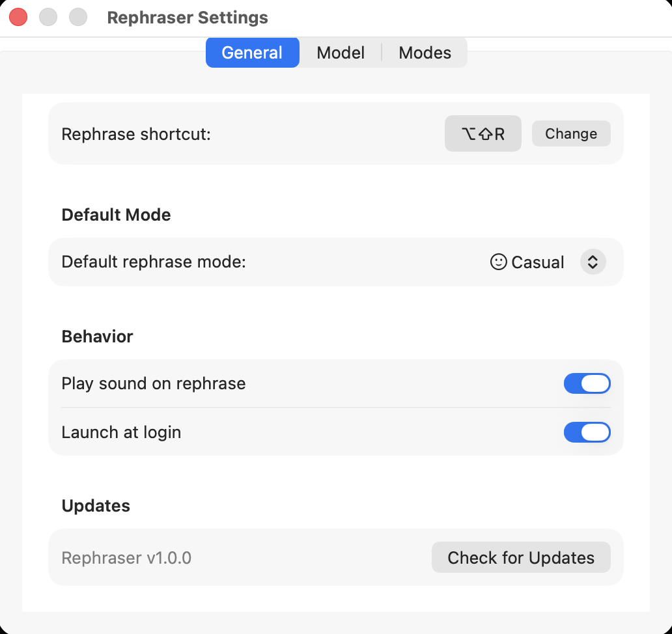Click the Default Mode section heading
This screenshot has width=672, height=634.
115,215
